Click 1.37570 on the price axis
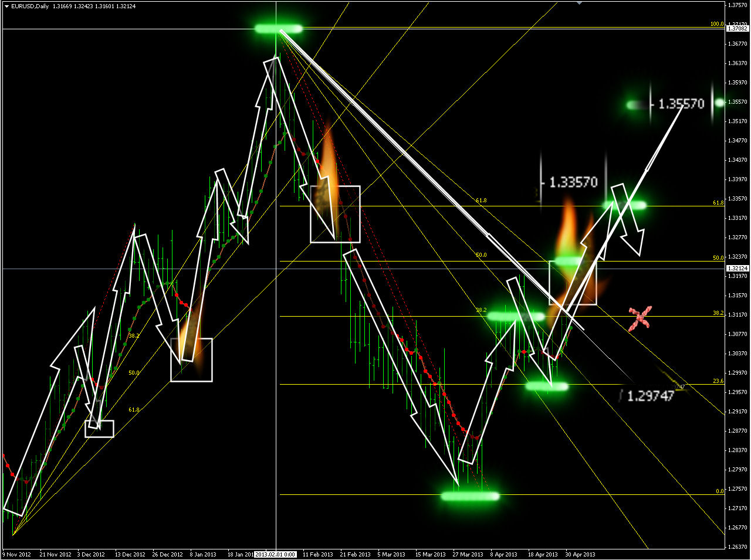The image size is (751, 560). click(739, 5)
